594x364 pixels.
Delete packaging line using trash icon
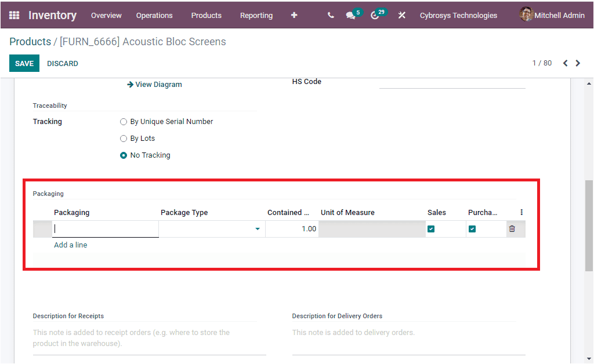pos(512,228)
